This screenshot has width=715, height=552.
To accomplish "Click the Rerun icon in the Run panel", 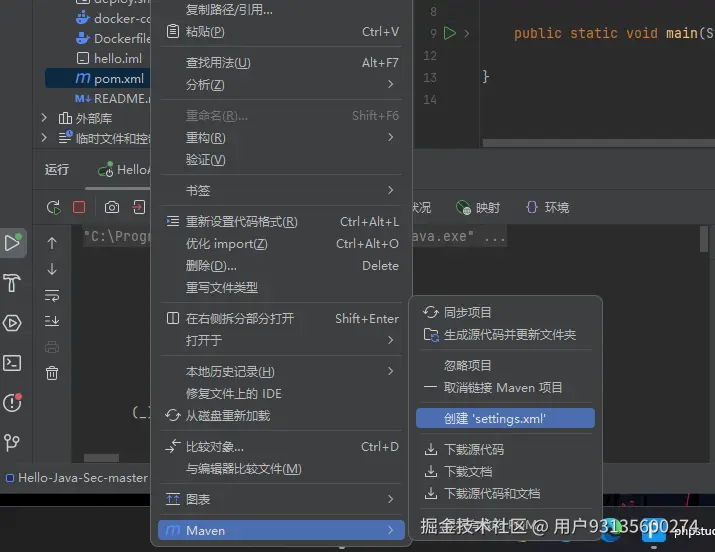I will pyautogui.click(x=54, y=207).
